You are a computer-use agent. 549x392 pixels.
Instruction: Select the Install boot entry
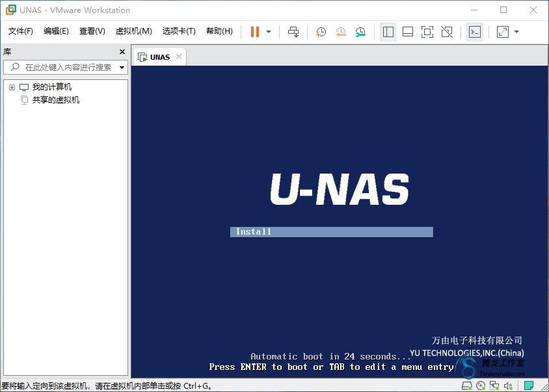[x=331, y=232]
